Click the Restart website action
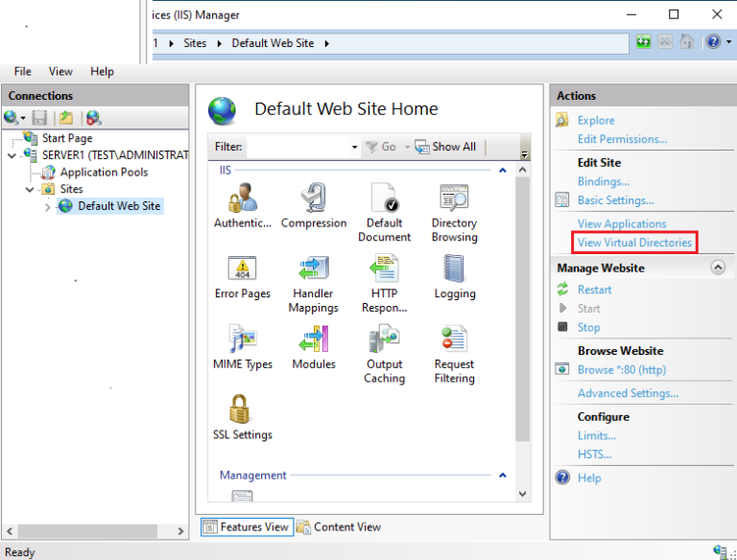The height and width of the screenshot is (560, 737). point(594,290)
